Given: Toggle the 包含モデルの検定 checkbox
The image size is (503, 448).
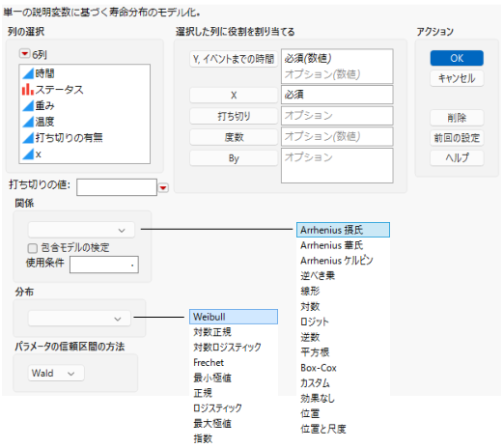Looking at the screenshot, I should (32, 248).
